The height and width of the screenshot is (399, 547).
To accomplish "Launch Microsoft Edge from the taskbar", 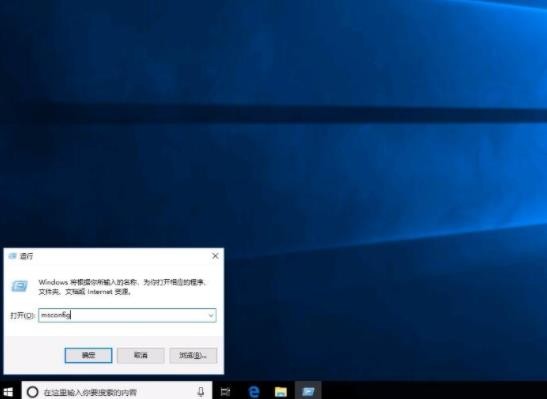I will pos(254,392).
